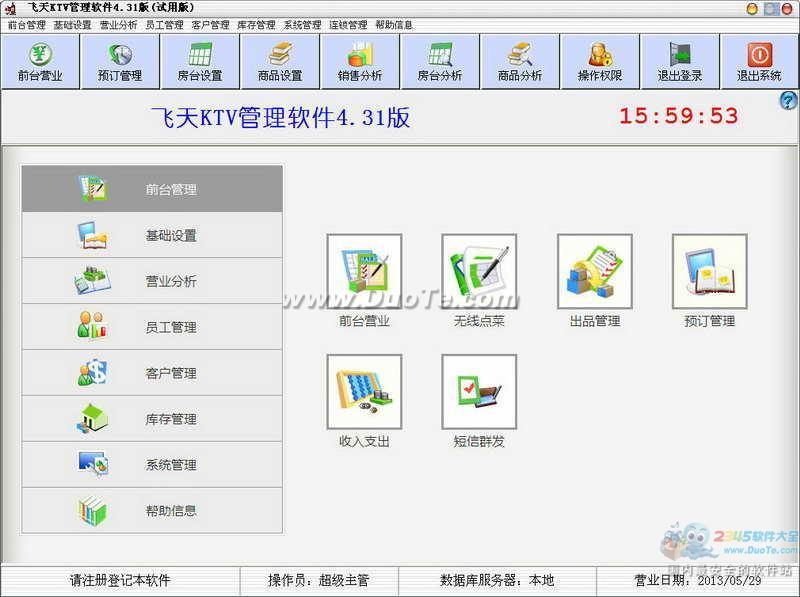Open 库存管理 in the sidebar

(152, 419)
